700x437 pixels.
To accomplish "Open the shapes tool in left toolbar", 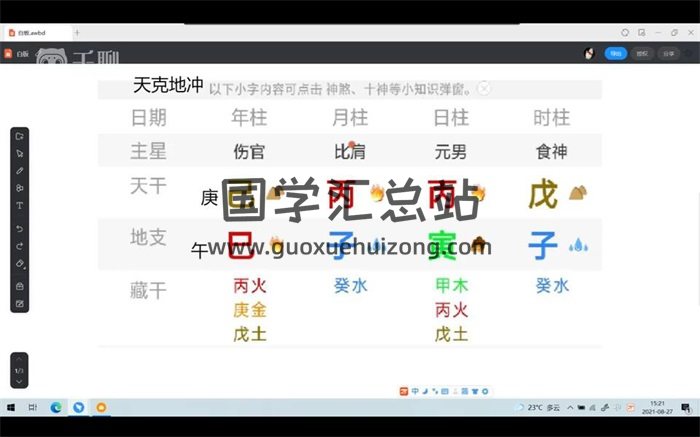I will pyautogui.click(x=19, y=188).
